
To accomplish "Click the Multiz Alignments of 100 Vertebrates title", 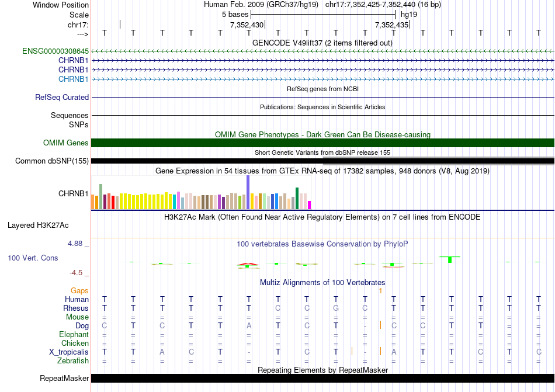I will tap(322, 282).
